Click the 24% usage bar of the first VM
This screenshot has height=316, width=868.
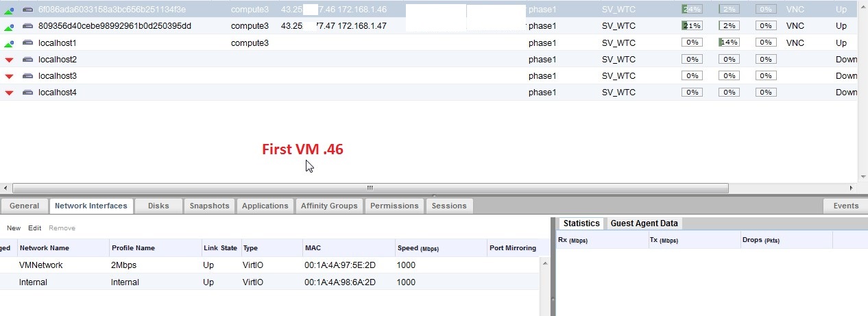tap(692, 10)
